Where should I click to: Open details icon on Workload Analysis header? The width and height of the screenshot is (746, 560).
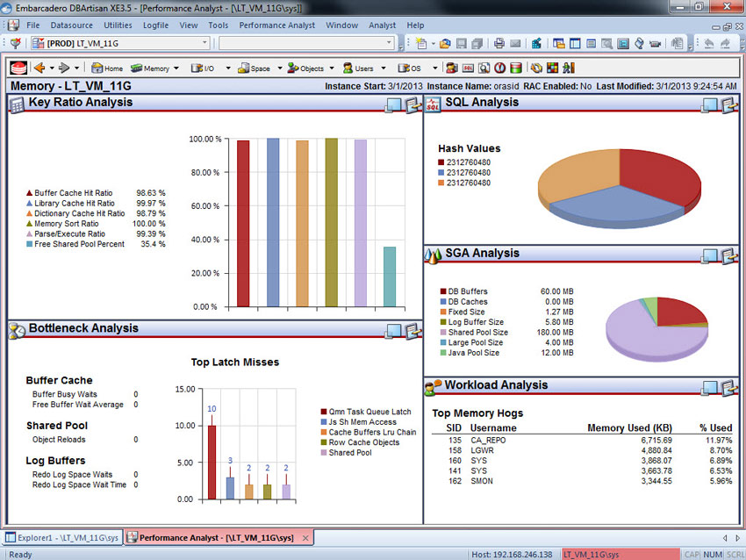pos(728,388)
